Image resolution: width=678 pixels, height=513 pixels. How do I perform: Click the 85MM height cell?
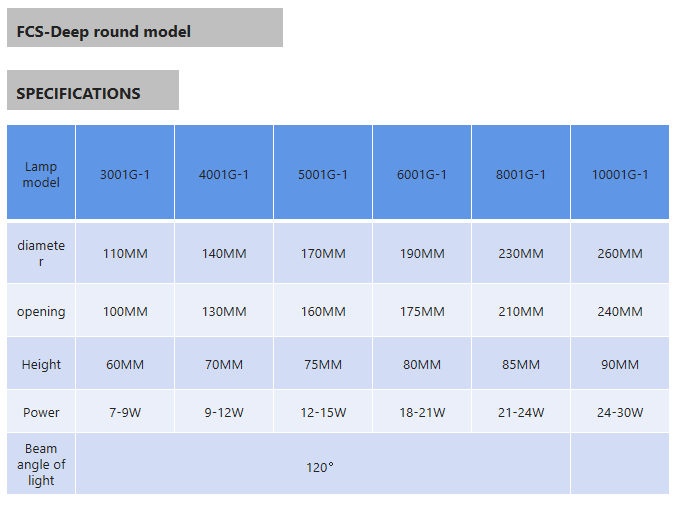(521, 365)
